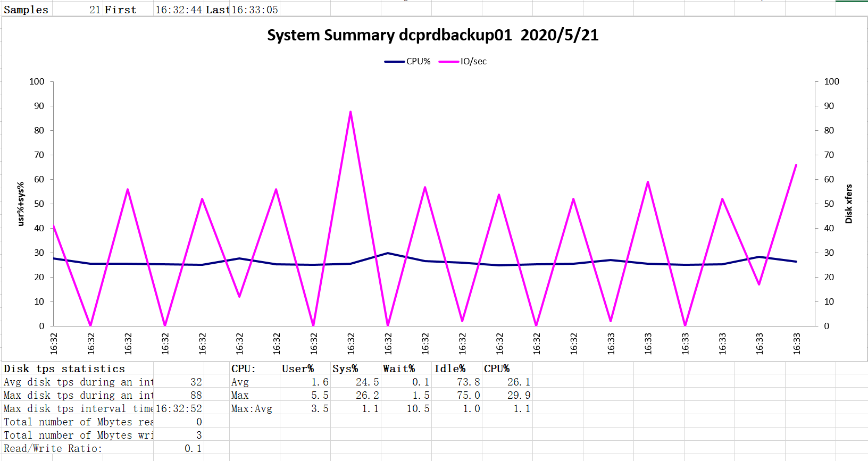Select the Disk tps statistics header cell

(x=78, y=368)
